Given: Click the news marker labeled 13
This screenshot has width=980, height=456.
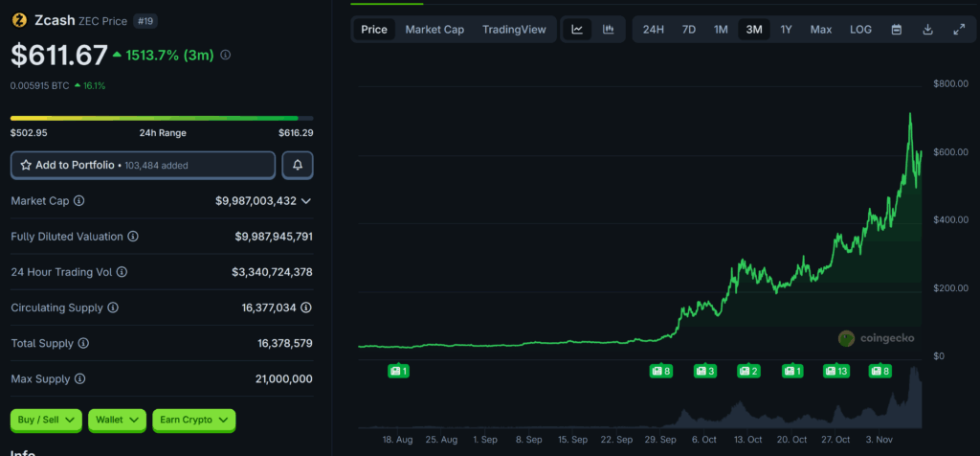Looking at the screenshot, I should coord(835,371).
